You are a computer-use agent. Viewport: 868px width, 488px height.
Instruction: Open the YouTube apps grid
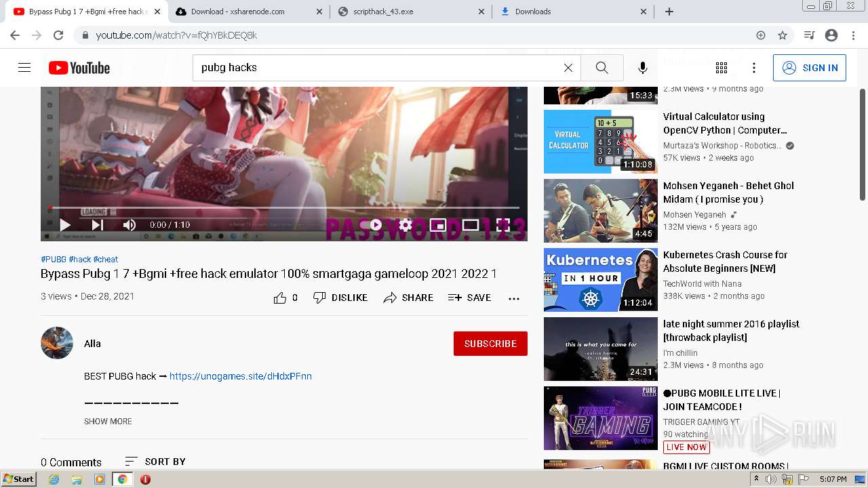click(722, 68)
